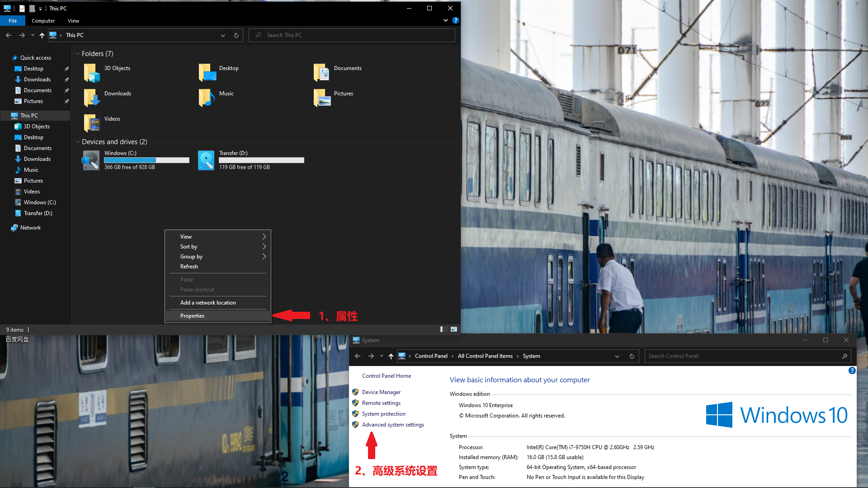868x488 pixels.
Task: Collapse the Devices and drives section
Action: coord(77,141)
